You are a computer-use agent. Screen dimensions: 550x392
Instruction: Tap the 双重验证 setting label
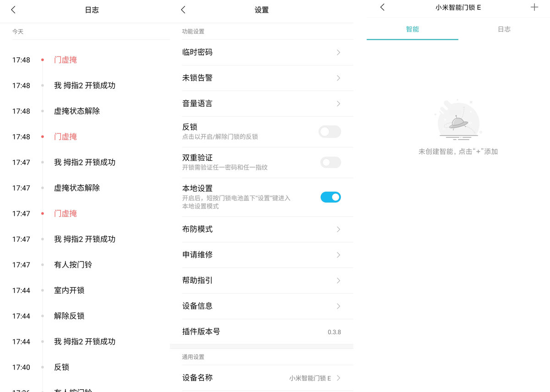tap(198, 158)
